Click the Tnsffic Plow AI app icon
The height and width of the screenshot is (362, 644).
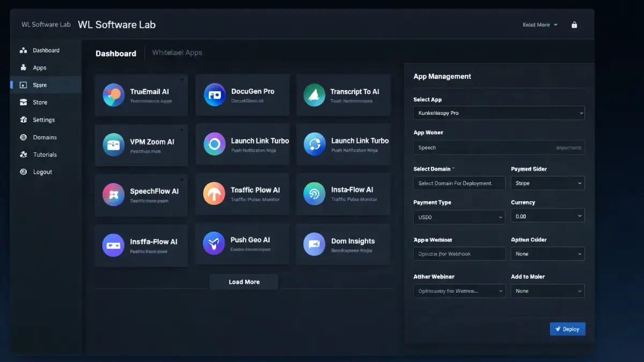[214, 194]
